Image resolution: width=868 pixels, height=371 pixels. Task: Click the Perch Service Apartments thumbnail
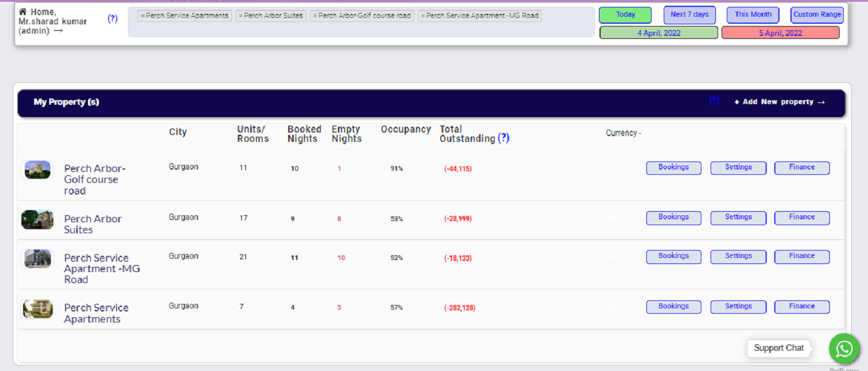[38, 309]
